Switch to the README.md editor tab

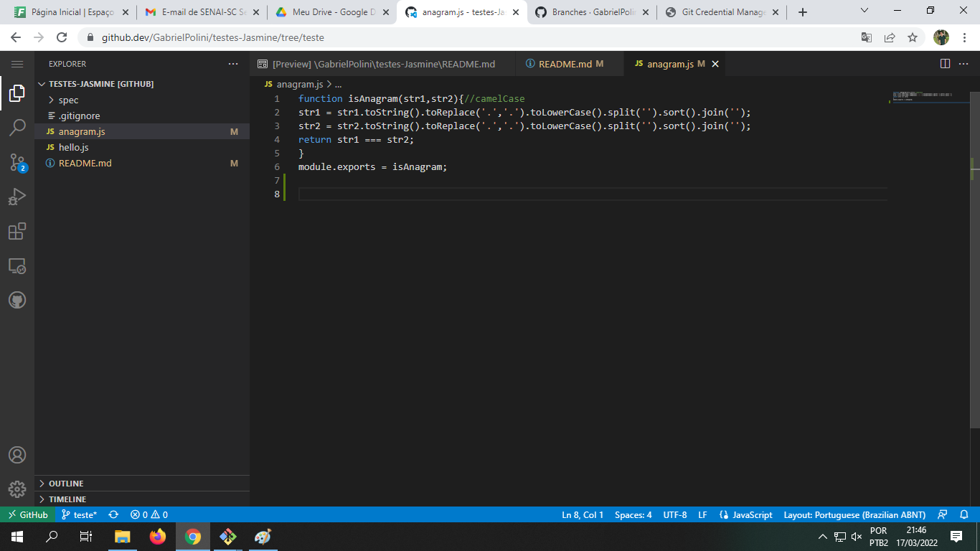570,64
